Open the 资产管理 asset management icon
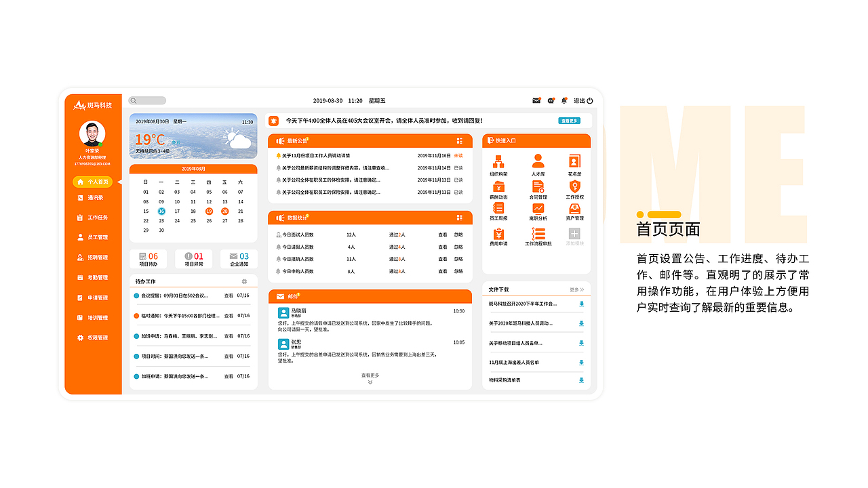This screenshot has height=488, width=868. pyautogui.click(x=574, y=209)
